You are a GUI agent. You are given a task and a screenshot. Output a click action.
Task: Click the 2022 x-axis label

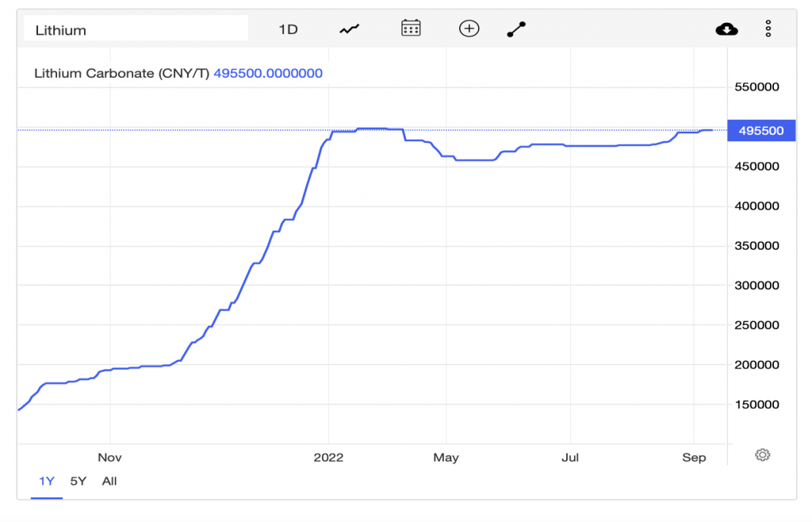(328, 458)
